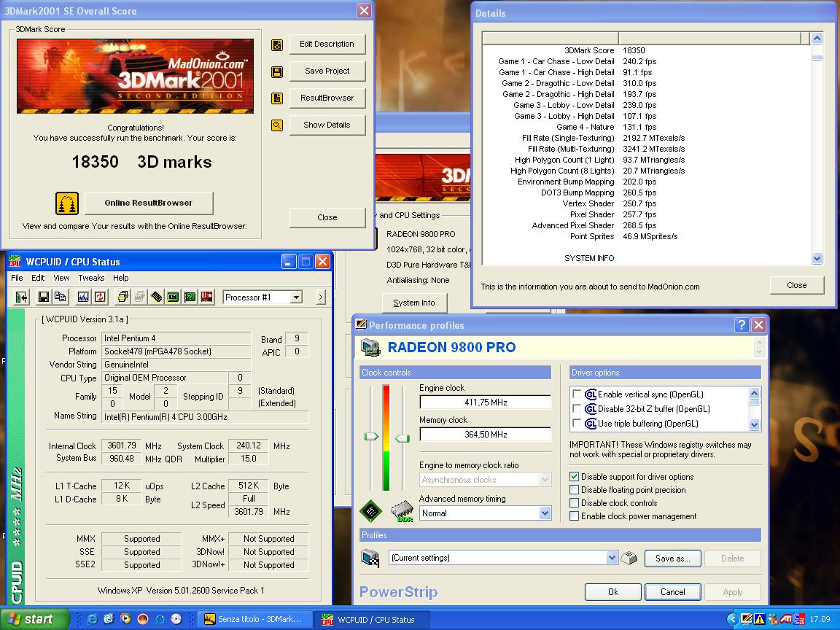This screenshot has width=840, height=630.
Task: Click the Save Project button
Action: (327, 71)
